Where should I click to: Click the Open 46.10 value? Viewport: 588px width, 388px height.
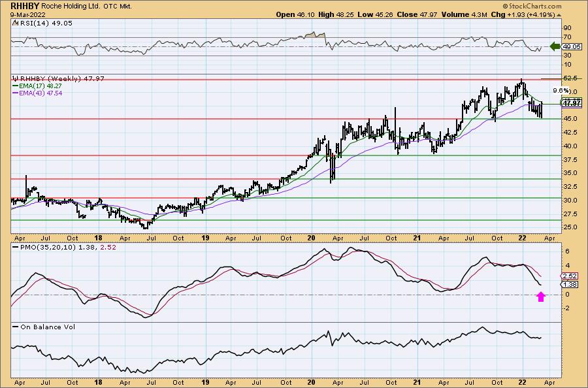tap(295, 14)
